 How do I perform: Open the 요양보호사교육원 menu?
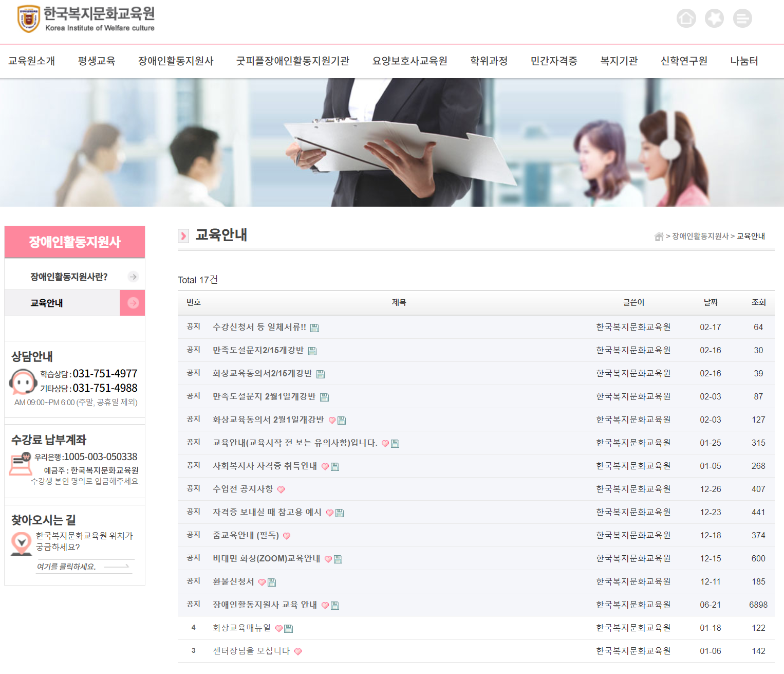[x=410, y=61]
